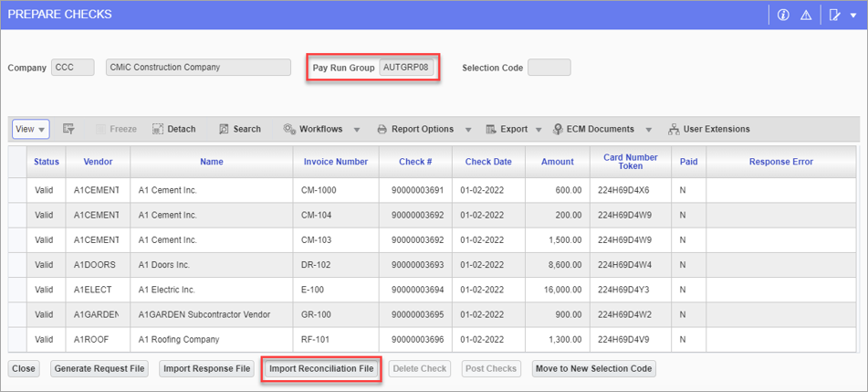Image resolution: width=868 pixels, height=392 pixels.
Task: Select check number 90000003693 cell
Action: 415,265
